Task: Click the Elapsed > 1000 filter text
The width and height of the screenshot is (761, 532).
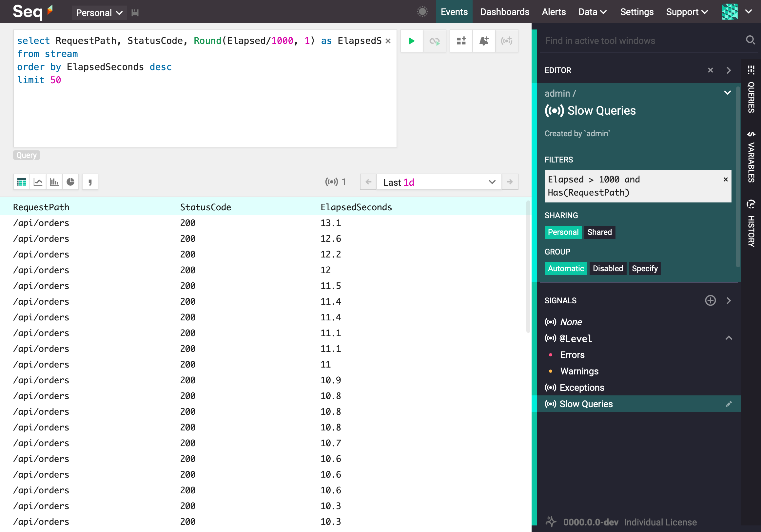Action: point(593,186)
